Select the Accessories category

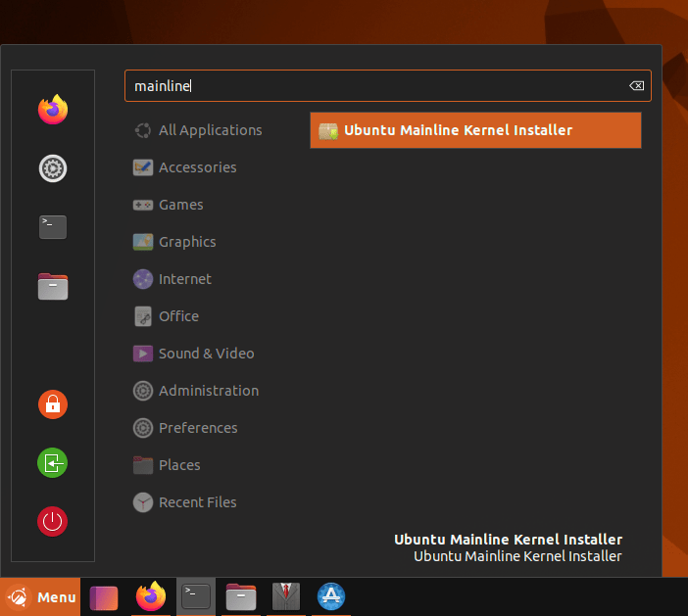(x=197, y=167)
